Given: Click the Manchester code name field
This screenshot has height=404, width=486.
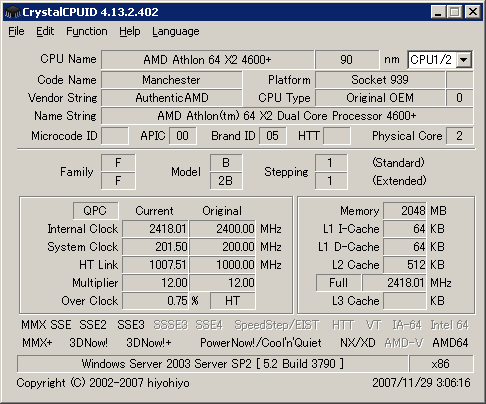Looking at the screenshot, I should pyautogui.click(x=171, y=80).
